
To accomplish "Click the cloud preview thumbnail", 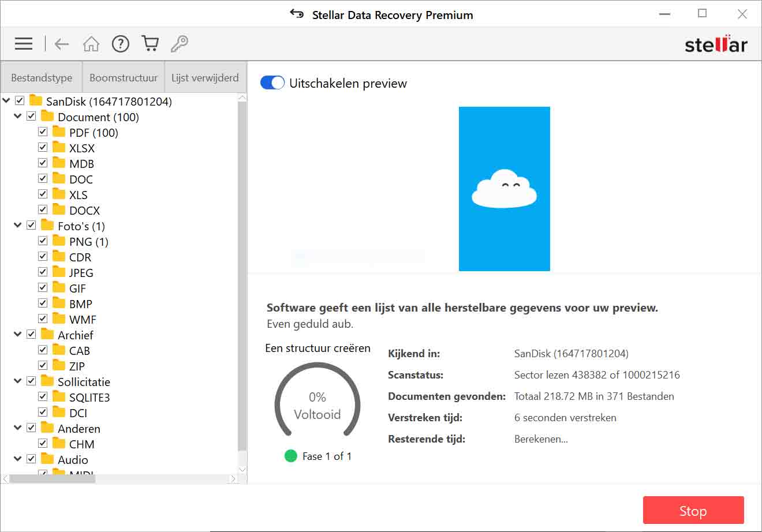I will [505, 189].
